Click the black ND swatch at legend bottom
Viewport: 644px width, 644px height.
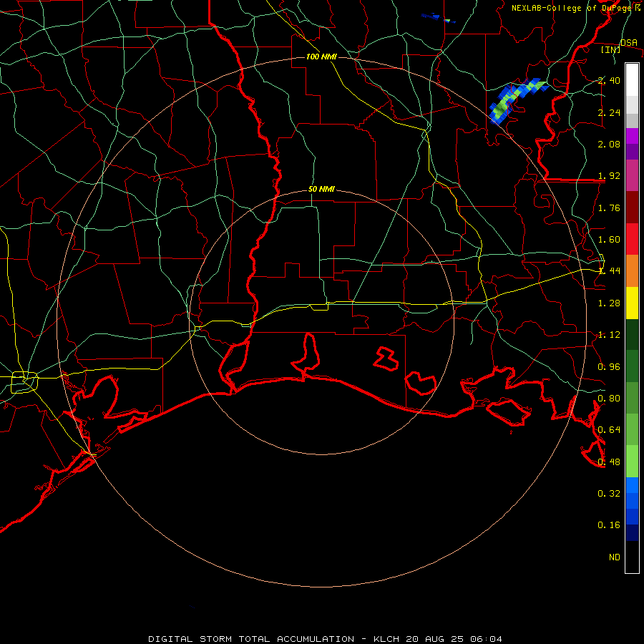click(632, 557)
